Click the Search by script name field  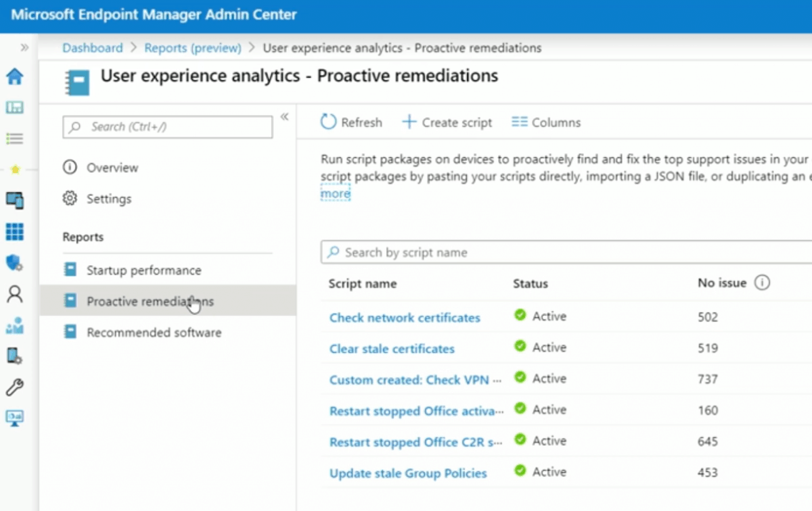coord(566,252)
